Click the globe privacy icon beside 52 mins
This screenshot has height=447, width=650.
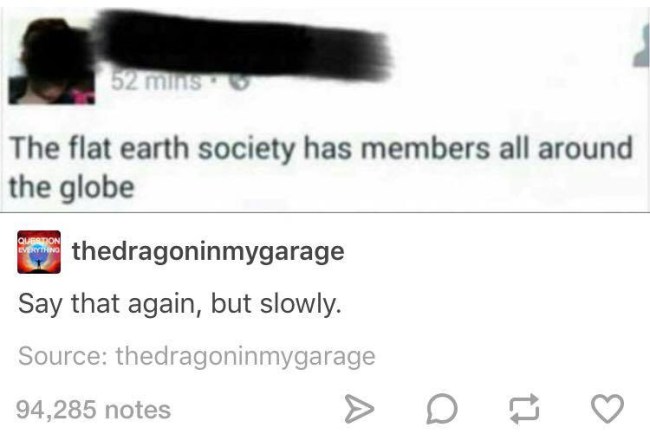[x=240, y=82]
